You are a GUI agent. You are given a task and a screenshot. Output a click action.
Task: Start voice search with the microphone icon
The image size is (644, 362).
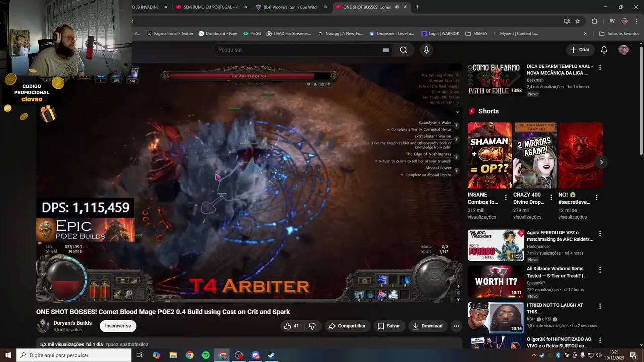(426, 50)
